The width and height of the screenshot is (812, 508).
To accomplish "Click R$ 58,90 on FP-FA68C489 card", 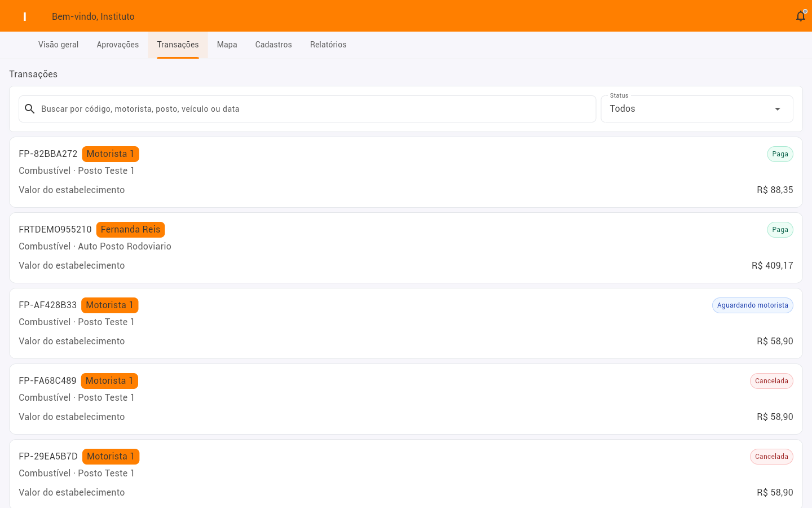I will click(775, 417).
